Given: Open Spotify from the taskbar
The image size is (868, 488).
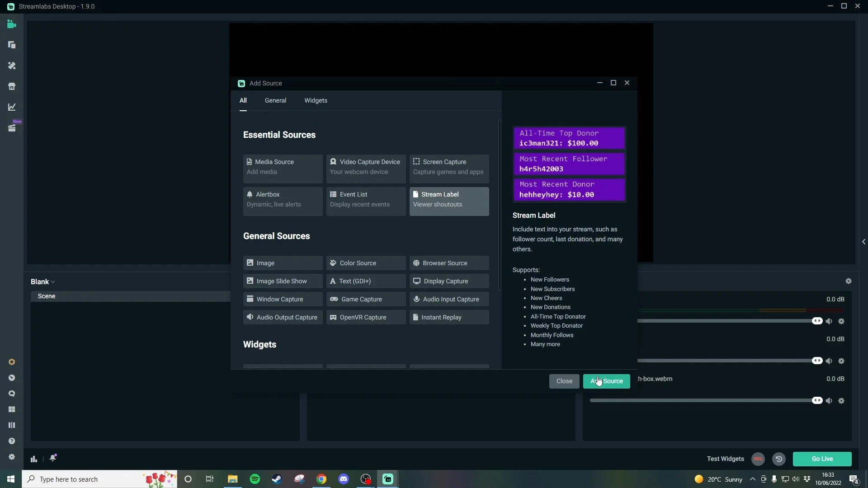Looking at the screenshot, I should coord(255,479).
